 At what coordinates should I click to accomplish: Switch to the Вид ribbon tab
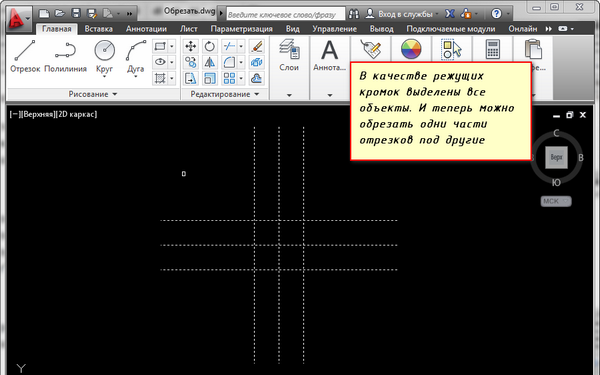click(293, 29)
